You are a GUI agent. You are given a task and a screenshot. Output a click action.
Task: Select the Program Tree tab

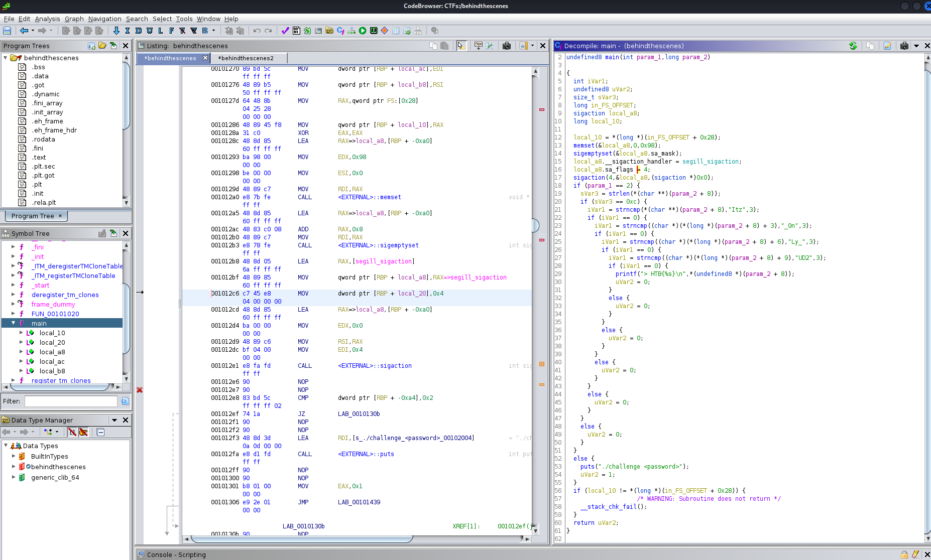[36, 216]
